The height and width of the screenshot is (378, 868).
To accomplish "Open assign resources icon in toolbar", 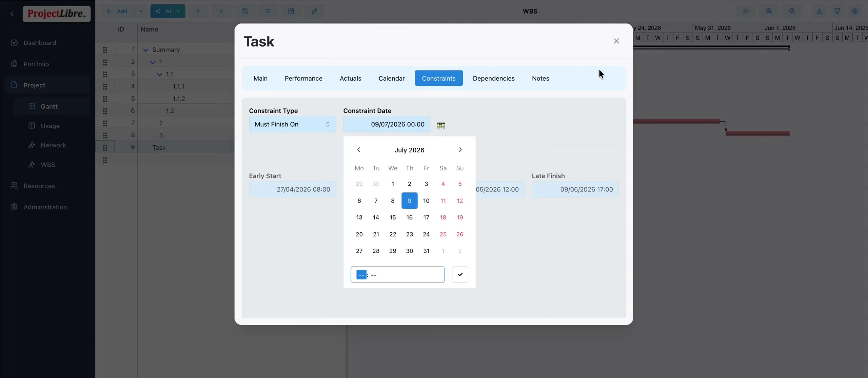I will (244, 11).
